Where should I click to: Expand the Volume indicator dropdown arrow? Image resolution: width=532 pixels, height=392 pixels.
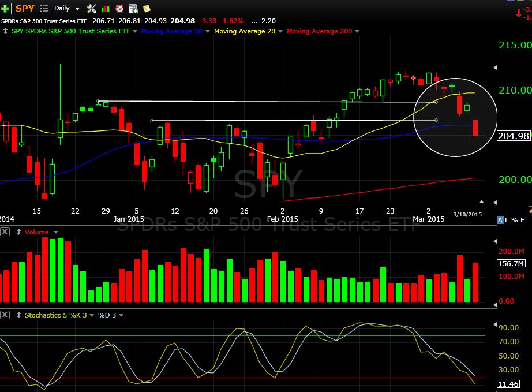[x=56, y=232]
